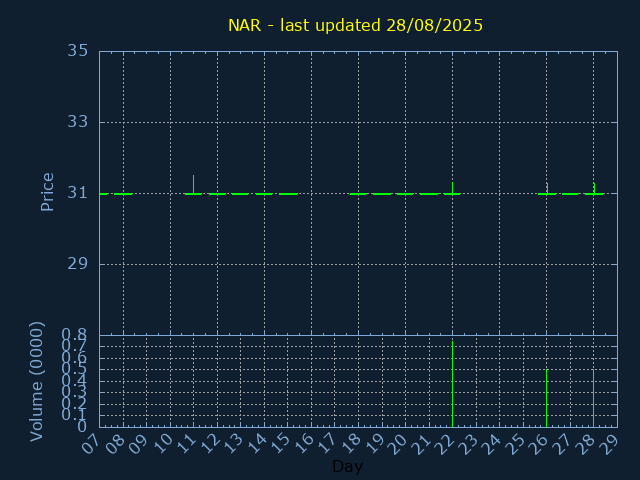640x480 pixels.
Task: Click the 'Day' axis title
Action: point(347,466)
